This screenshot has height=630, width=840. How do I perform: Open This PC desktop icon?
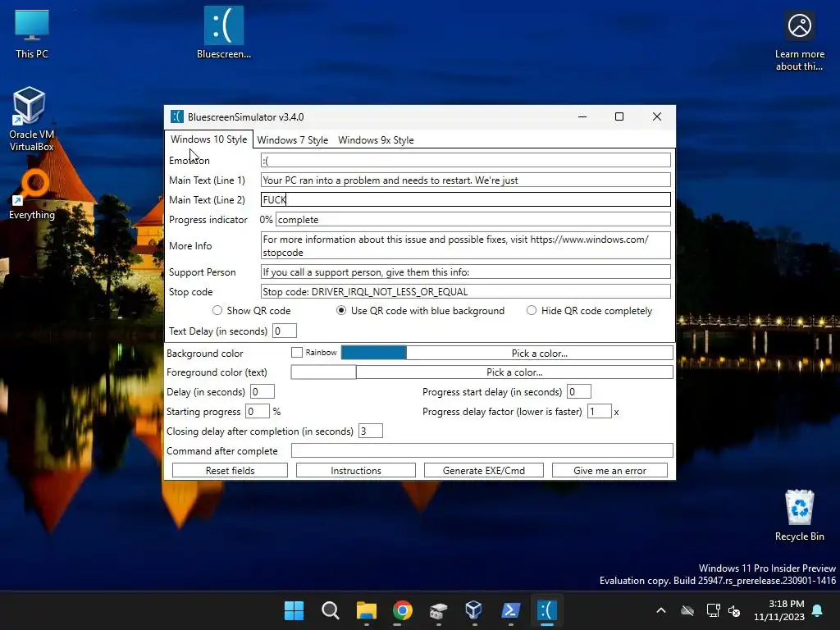pyautogui.click(x=32, y=33)
